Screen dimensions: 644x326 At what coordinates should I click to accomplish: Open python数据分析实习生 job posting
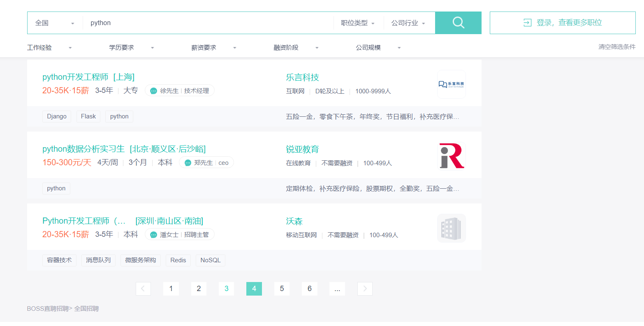click(x=124, y=149)
